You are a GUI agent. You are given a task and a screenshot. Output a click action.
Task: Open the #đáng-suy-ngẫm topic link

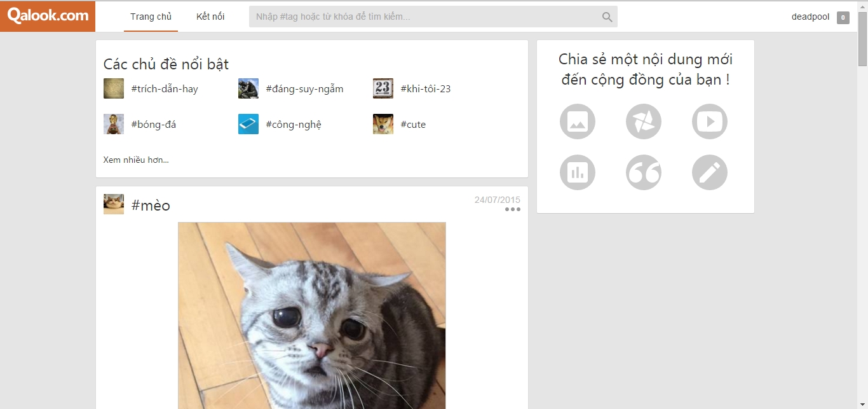click(304, 89)
